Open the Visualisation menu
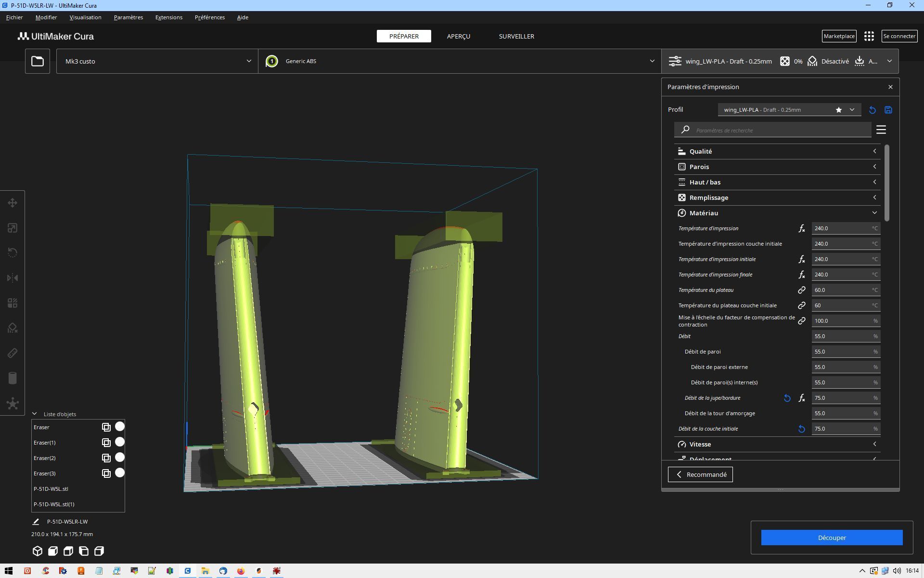The height and width of the screenshot is (578, 924). pos(85,17)
